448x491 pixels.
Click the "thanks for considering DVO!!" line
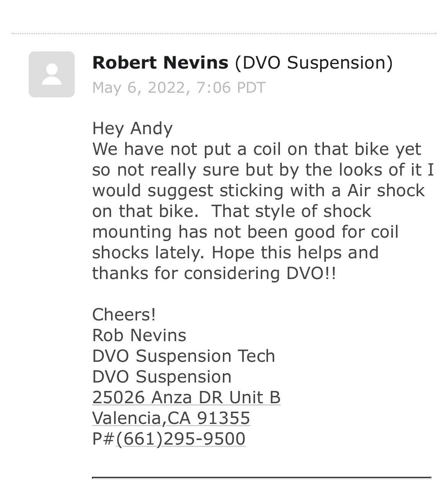click(214, 273)
